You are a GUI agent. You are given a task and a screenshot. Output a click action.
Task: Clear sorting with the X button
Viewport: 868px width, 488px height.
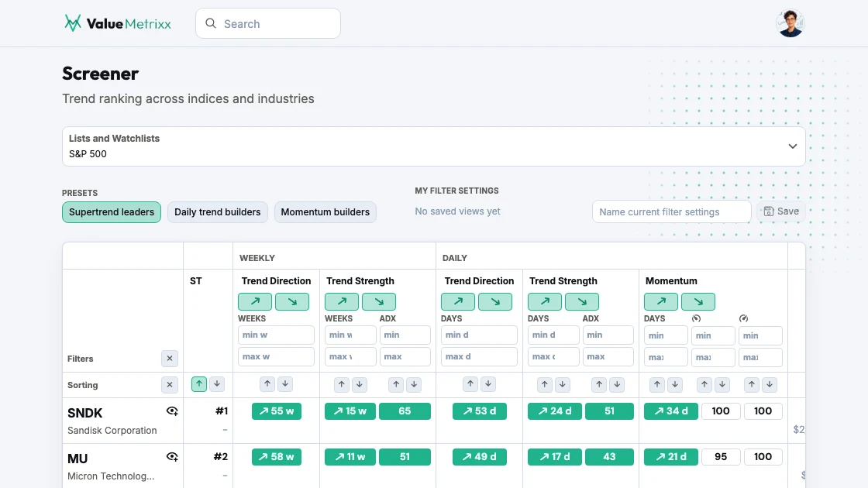(170, 384)
